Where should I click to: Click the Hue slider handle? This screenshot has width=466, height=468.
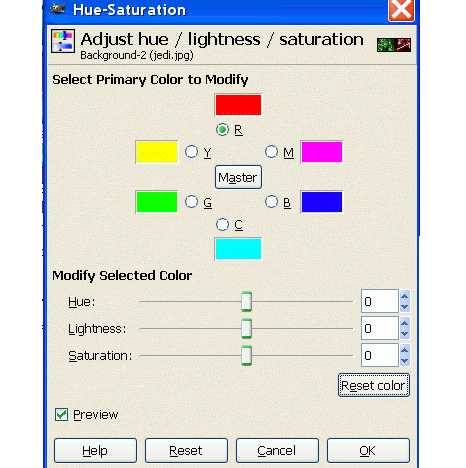[x=247, y=302]
